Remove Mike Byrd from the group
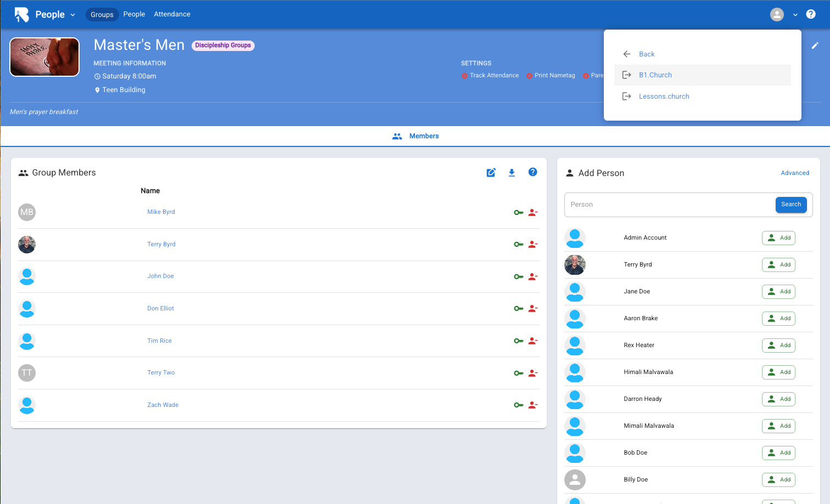Screen dimensions: 830x504 point(532,212)
